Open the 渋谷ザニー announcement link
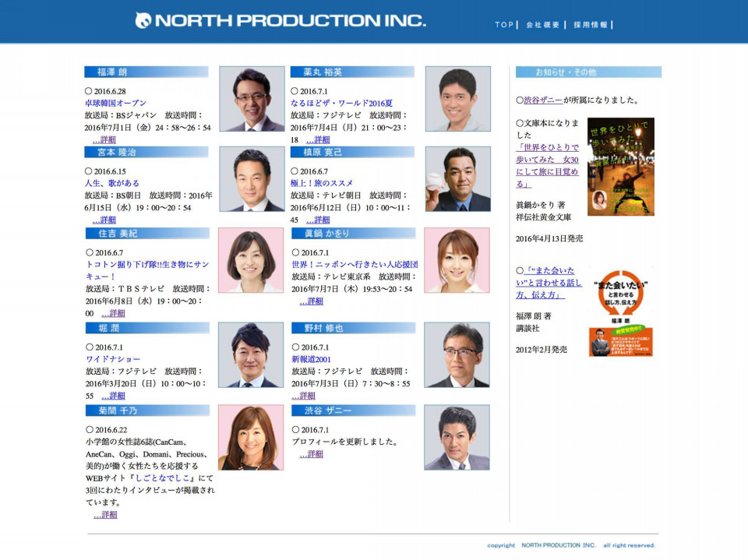The image size is (748, 560). coord(543,100)
